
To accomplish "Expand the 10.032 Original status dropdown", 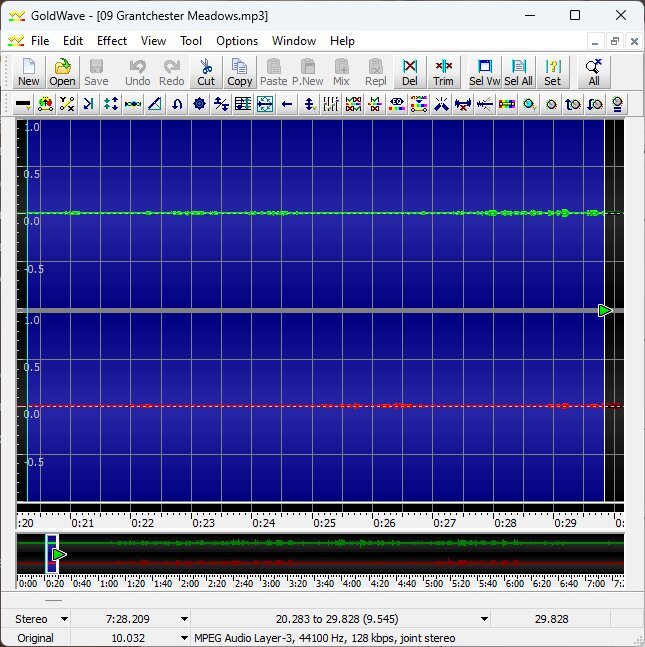I will click(184, 638).
